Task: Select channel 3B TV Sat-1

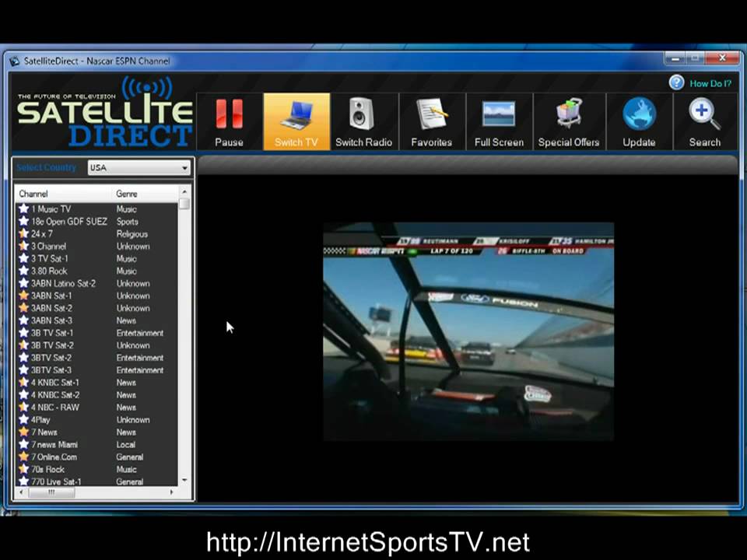Action: (96, 333)
